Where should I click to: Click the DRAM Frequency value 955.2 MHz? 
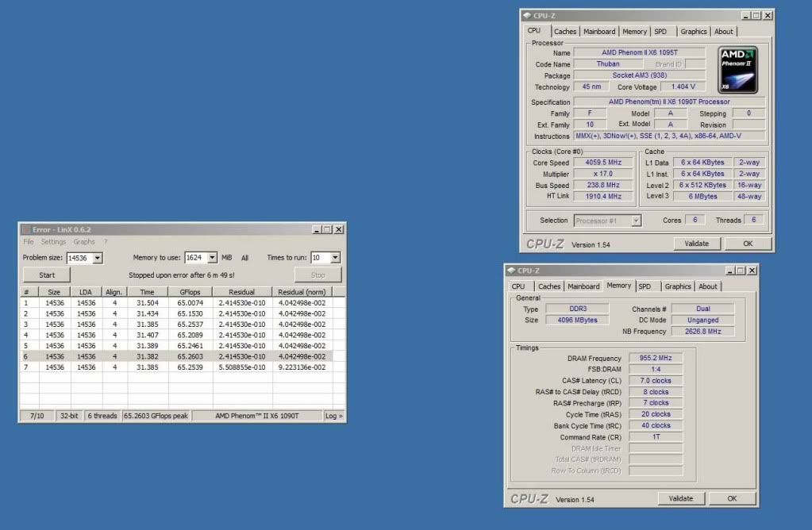pos(656,358)
